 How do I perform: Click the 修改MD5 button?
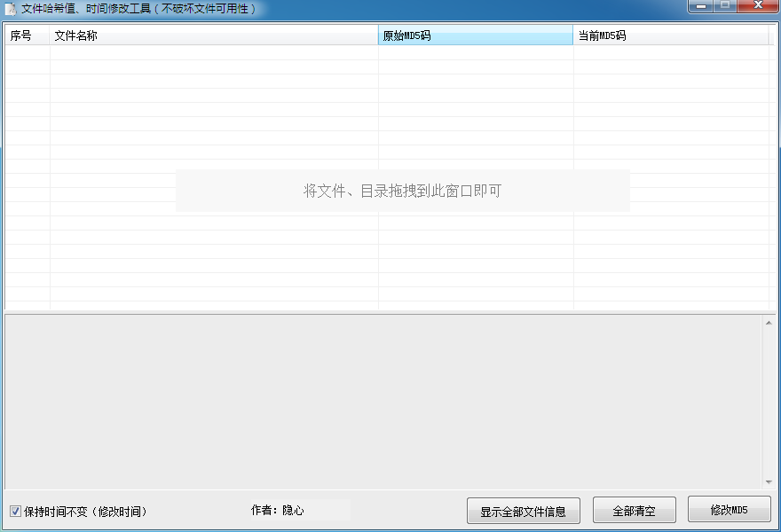click(x=730, y=510)
